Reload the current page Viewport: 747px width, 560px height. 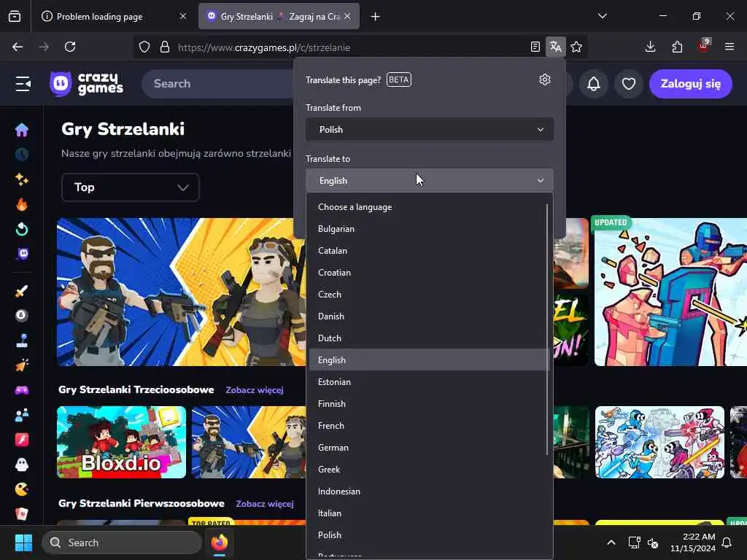click(x=70, y=47)
